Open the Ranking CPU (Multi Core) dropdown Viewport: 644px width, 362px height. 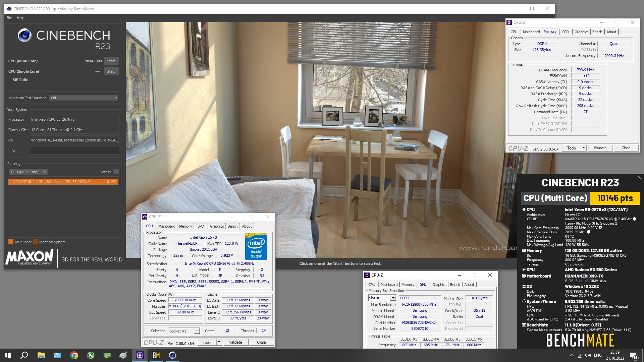pyautogui.click(x=28, y=172)
